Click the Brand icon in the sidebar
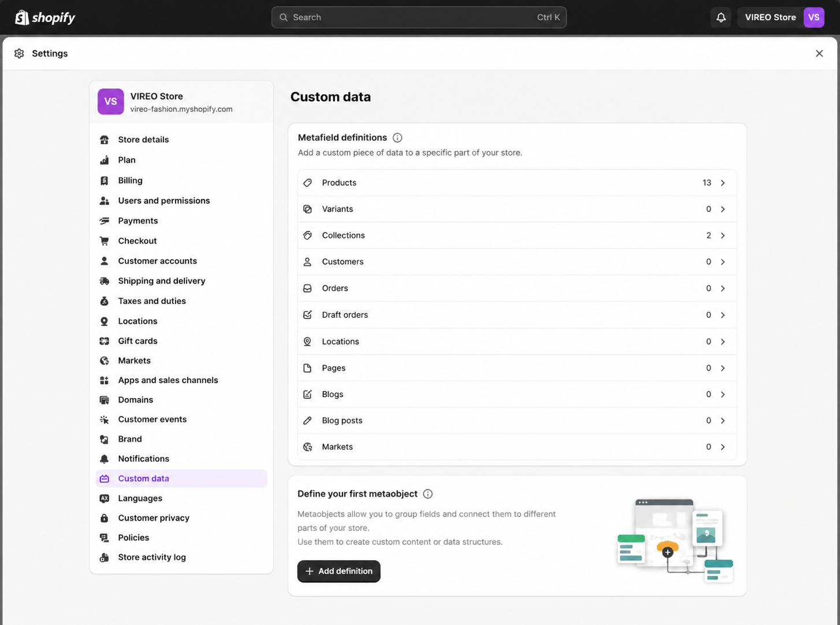 click(104, 439)
